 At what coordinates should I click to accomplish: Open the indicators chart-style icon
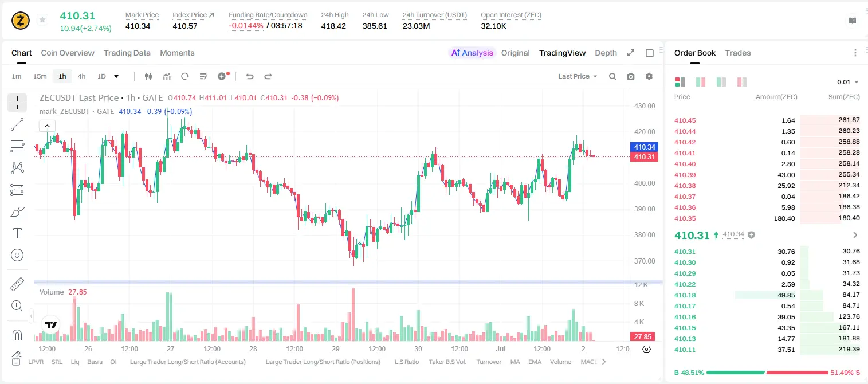click(x=167, y=76)
